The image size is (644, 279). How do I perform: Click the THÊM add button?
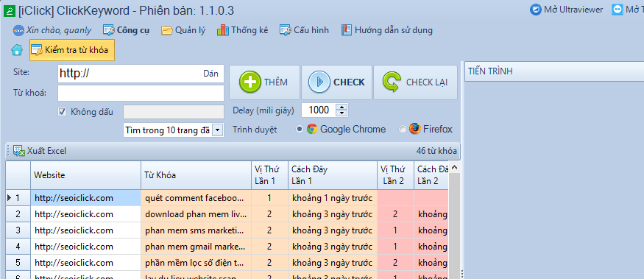pyautogui.click(x=264, y=82)
